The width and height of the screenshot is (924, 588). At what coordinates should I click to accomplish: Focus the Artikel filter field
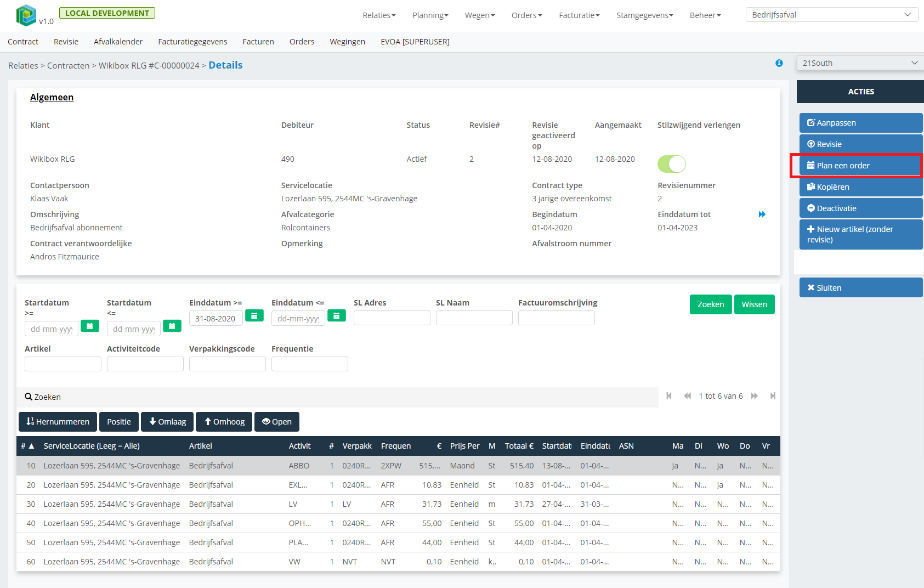(x=63, y=364)
